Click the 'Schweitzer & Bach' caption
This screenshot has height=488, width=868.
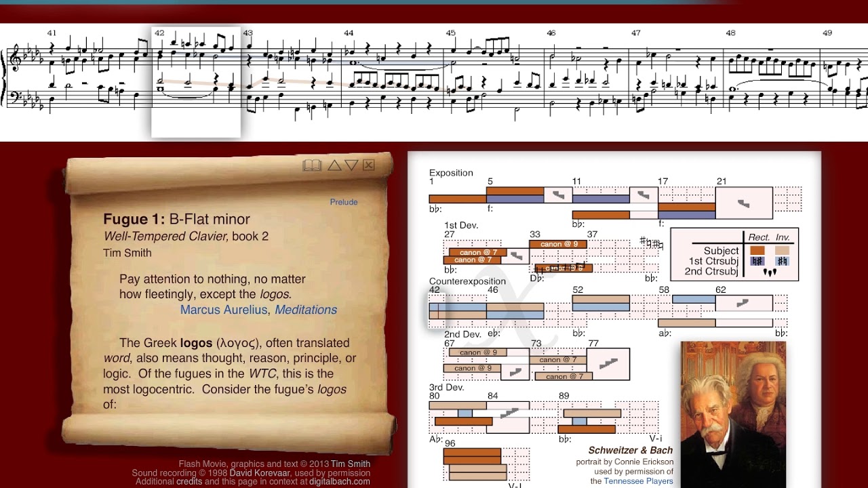click(x=631, y=450)
